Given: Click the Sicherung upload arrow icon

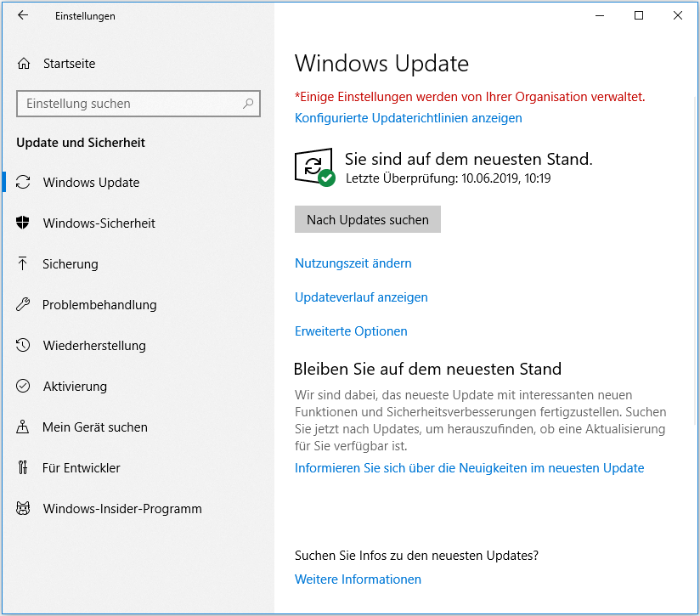Looking at the screenshot, I should (22, 263).
